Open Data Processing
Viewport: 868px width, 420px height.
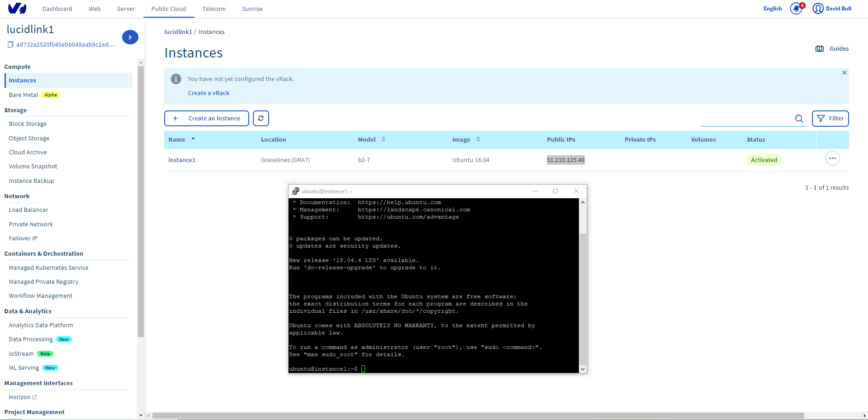31,339
